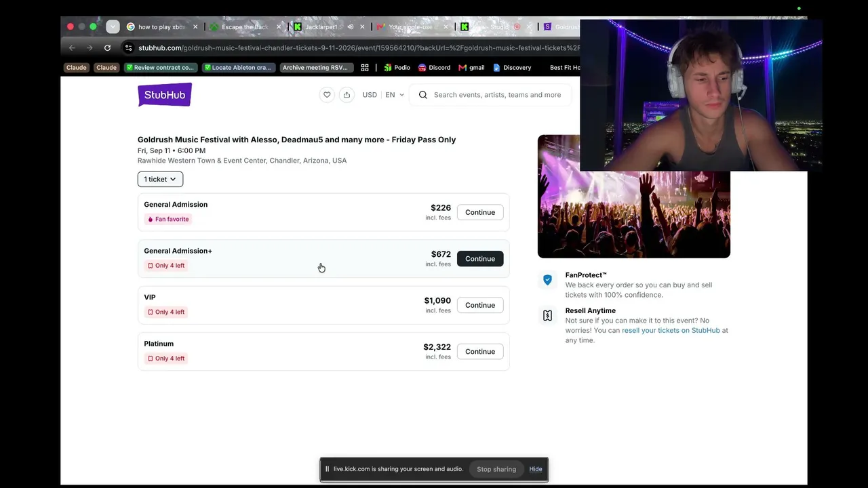This screenshot has width=868, height=488.
Task: Click the 'Platinum' ticket name
Action: click(x=159, y=344)
